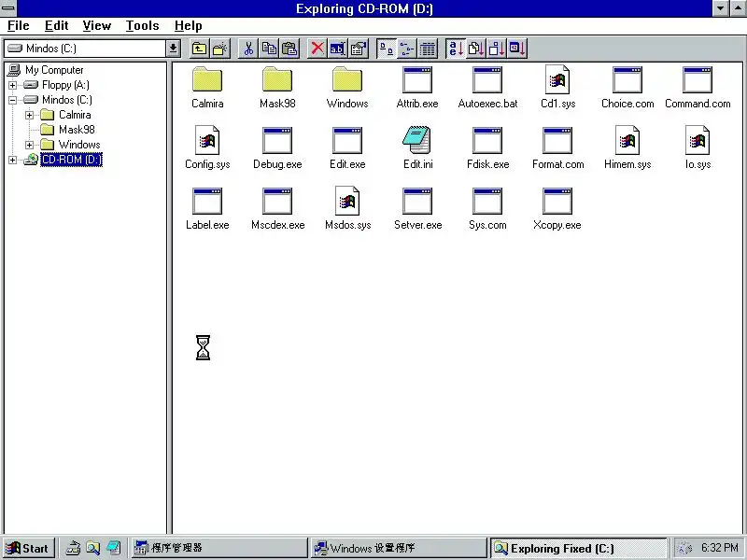Select Format.com file icon
747x560 pixels.
click(x=557, y=148)
